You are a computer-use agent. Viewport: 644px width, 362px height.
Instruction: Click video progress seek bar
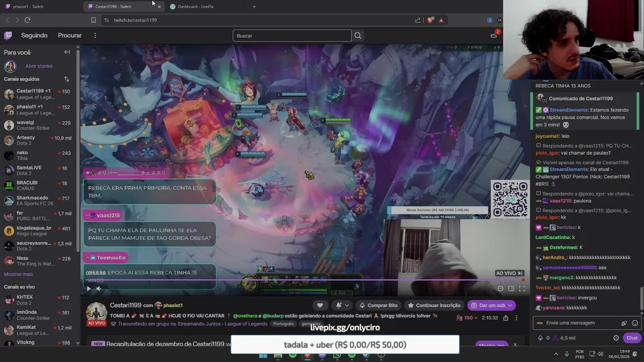coord(305,280)
